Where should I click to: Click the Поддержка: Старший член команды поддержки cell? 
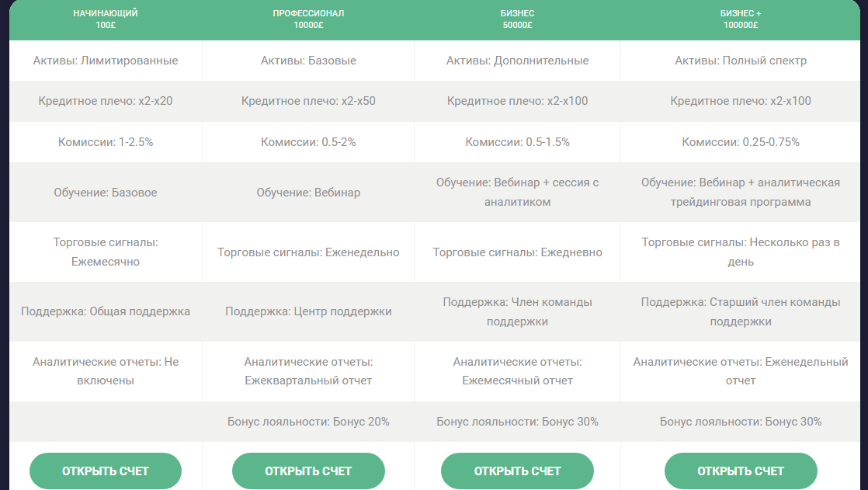pyautogui.click(x=741, y=311)
